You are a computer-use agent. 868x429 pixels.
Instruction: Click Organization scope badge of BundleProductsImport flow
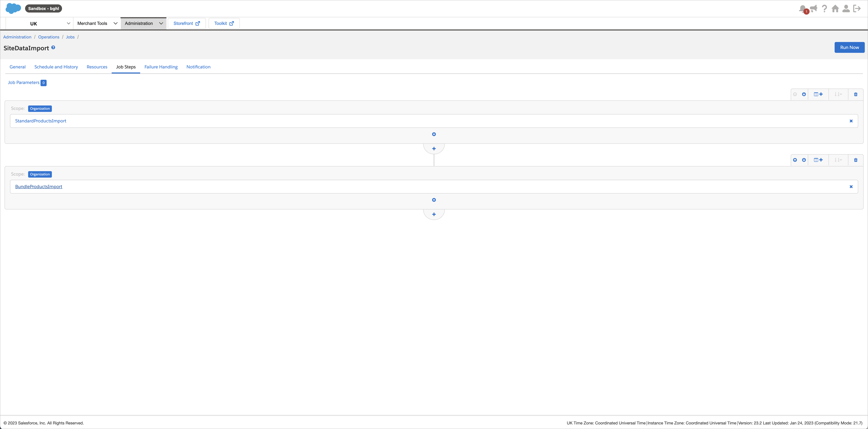tap(40, 174)
